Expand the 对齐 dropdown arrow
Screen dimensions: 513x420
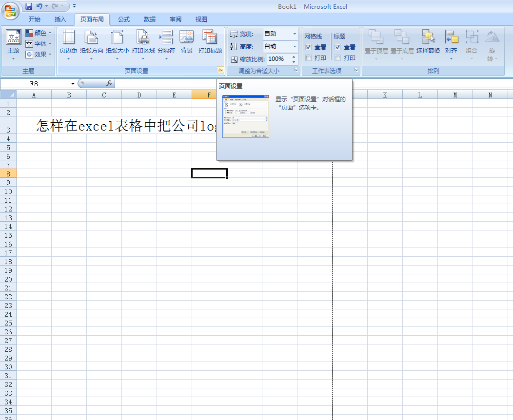click(451, 59)
